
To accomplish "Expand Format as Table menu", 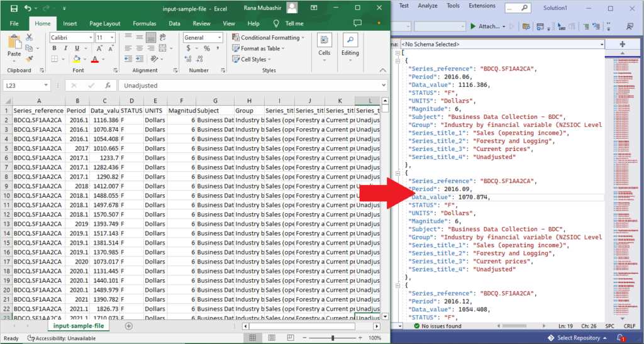I will 258,48.
